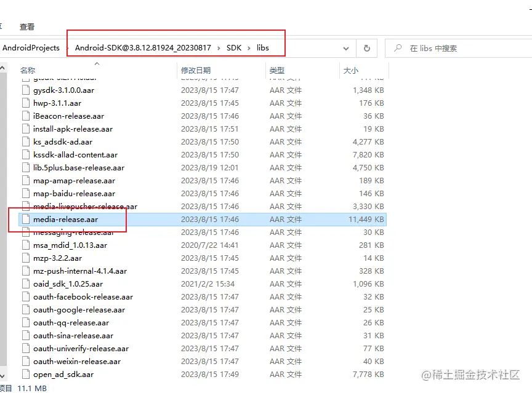Click the file icon of install-apk-release.aar
Image resolution: width=532 pixels, height=393 pixels.
click(26, 129)
